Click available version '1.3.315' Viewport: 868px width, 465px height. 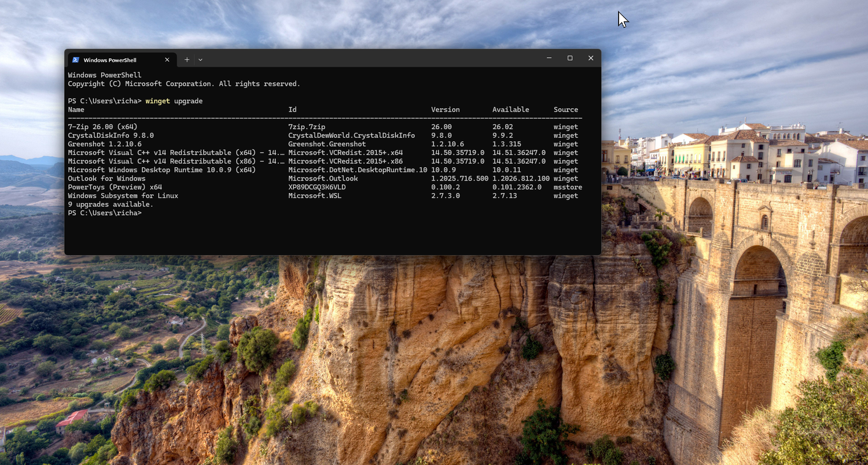[507, 144]
